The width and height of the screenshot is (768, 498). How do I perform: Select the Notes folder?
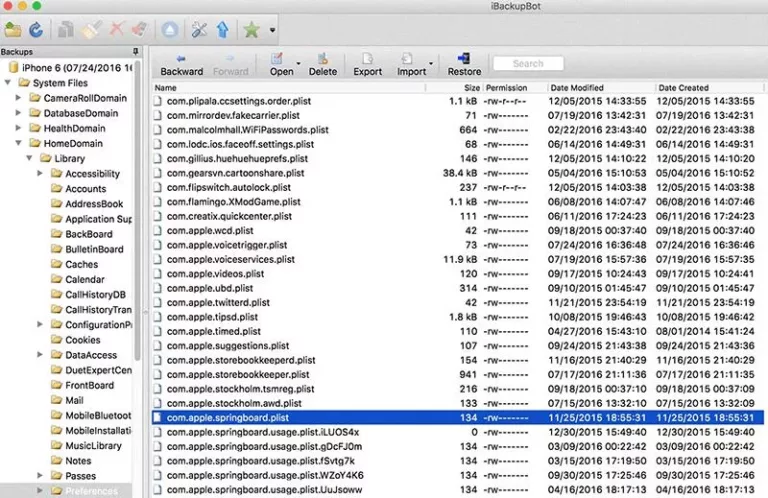tap(72, 461)
